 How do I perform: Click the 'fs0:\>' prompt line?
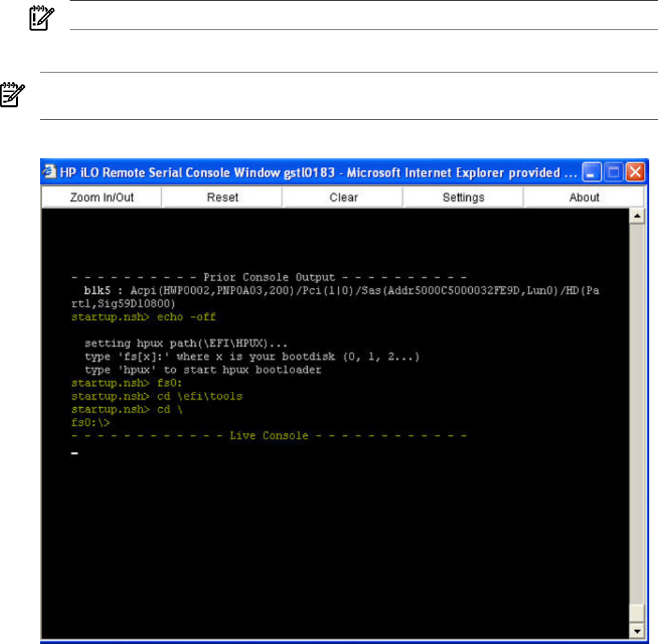tap(91, 423)
